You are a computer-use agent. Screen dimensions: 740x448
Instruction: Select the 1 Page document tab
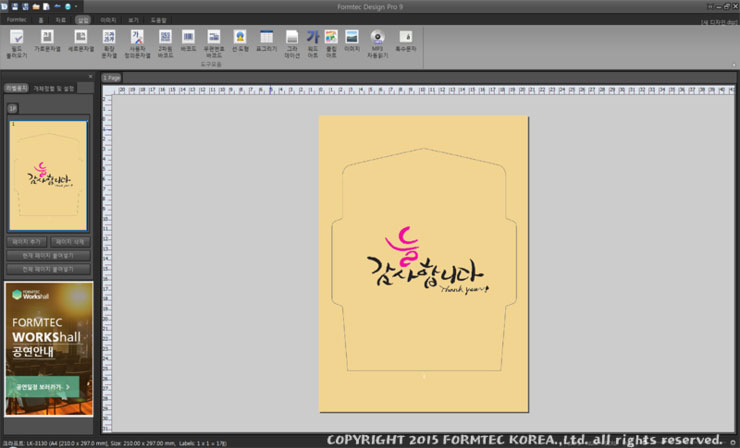click(112, 78)
